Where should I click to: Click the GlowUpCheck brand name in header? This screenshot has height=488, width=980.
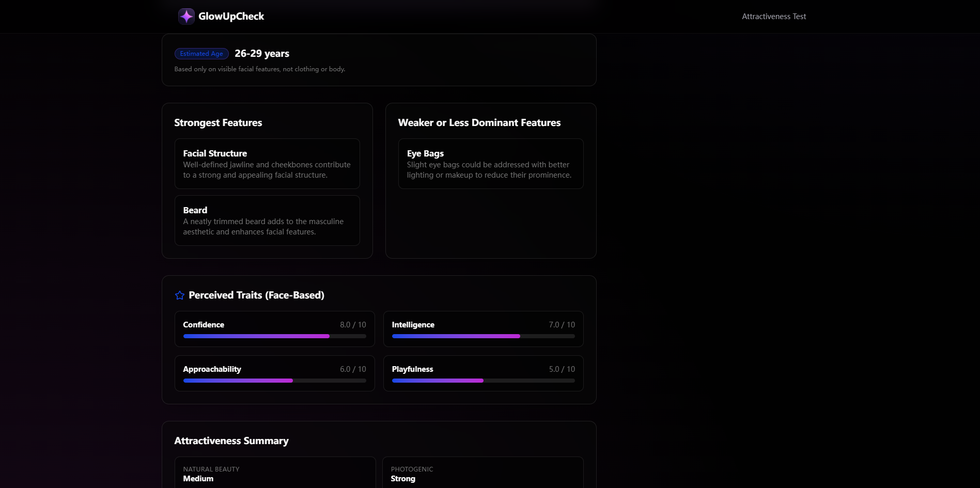pos(231,16)
